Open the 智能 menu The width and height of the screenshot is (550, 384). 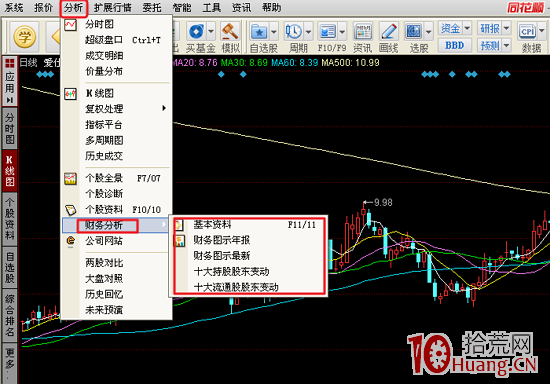[182, 7]
